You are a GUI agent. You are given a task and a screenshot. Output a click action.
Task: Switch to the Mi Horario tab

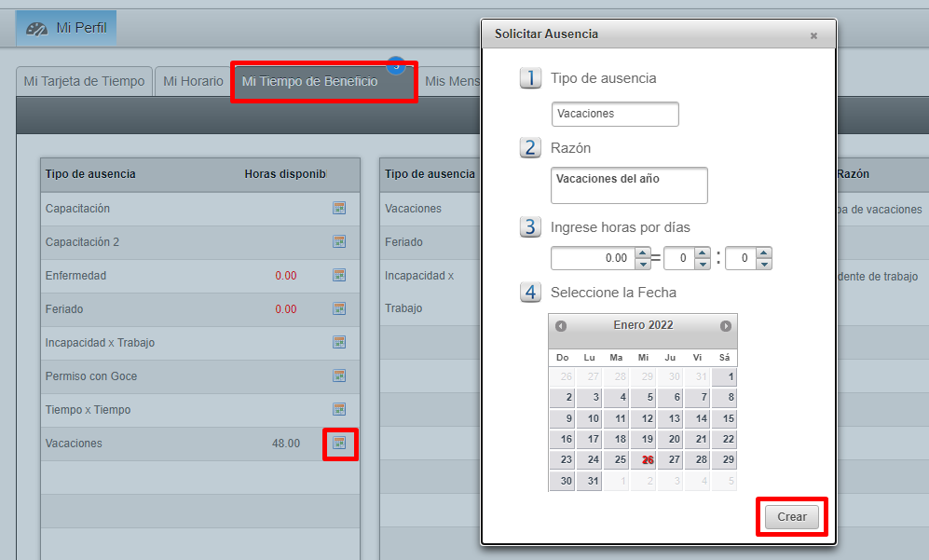pyautogui.click(x=193, y=81)
